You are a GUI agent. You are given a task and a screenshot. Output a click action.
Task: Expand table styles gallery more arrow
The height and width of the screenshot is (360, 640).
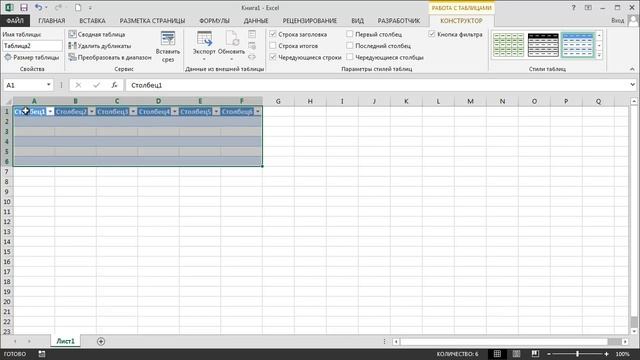point(599,55)
